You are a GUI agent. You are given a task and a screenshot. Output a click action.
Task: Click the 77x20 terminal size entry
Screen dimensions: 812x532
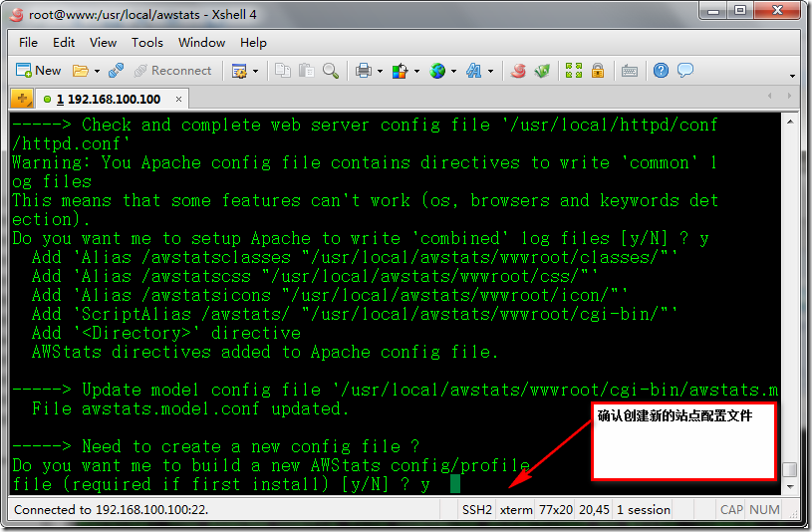[556, 510]
